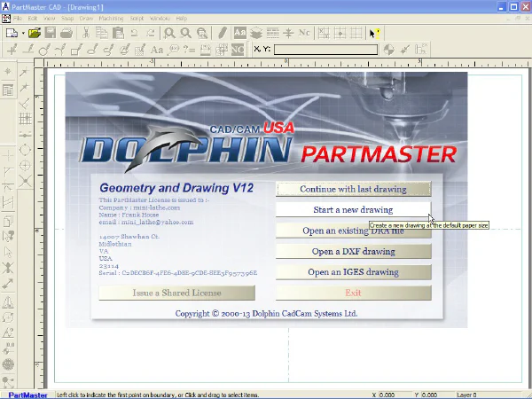The image size is (532, 399).
Task: Click the quartered circle origin icon beside the X,Y field
Action: [x=389, y=50]
